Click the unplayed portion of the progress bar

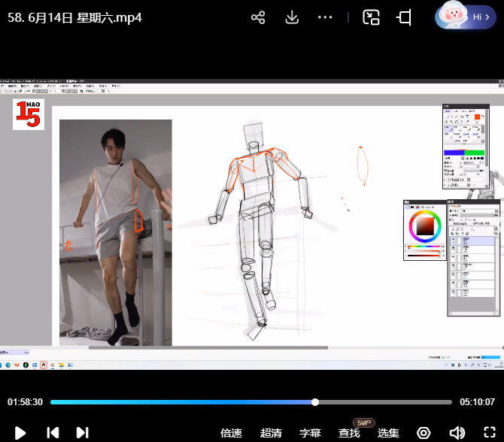[x=384, y=402]
